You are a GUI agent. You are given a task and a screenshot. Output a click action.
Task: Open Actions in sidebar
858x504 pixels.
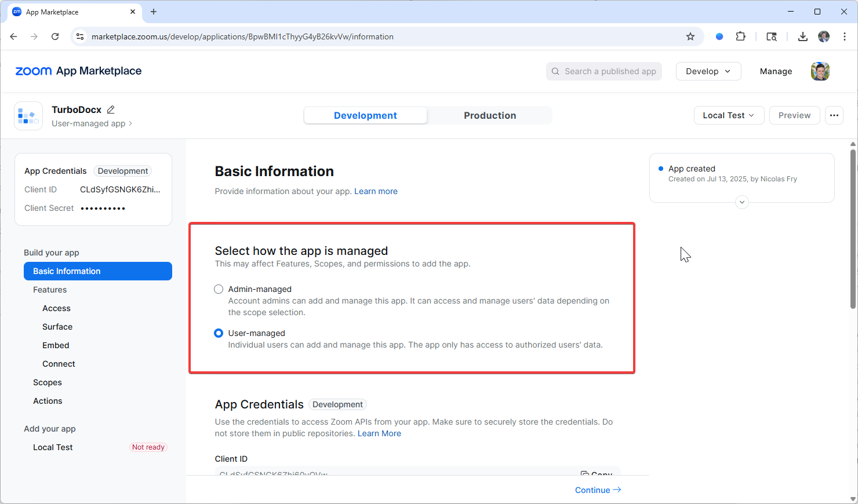pyautogui.click(x=48, y=401)
